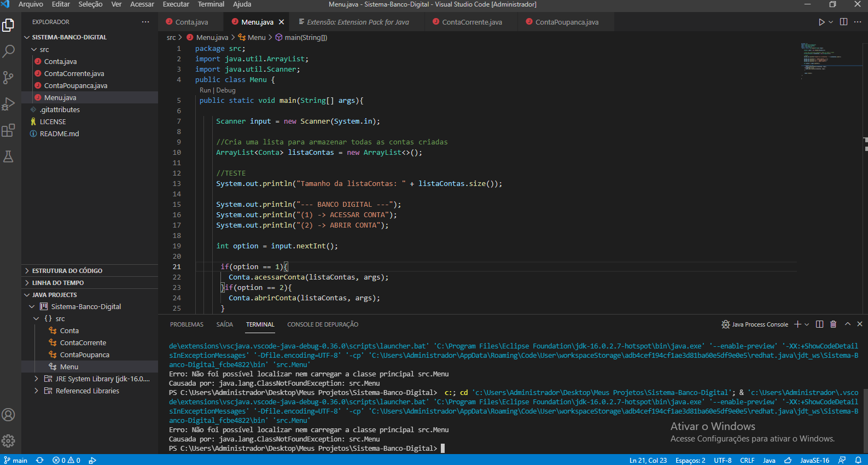Run Java file with play button
This screenshot has height=465, width=868.
(822, 22)
